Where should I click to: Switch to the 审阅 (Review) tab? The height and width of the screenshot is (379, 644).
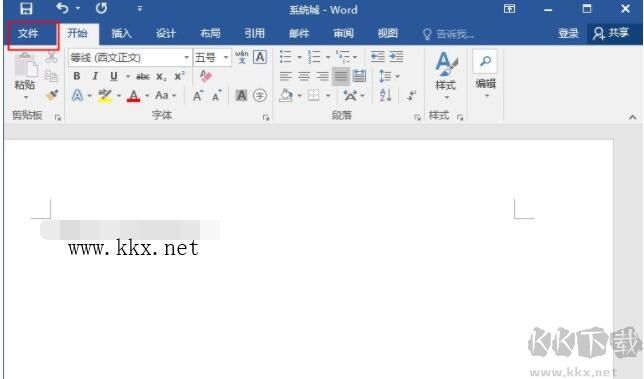point(343,33)
